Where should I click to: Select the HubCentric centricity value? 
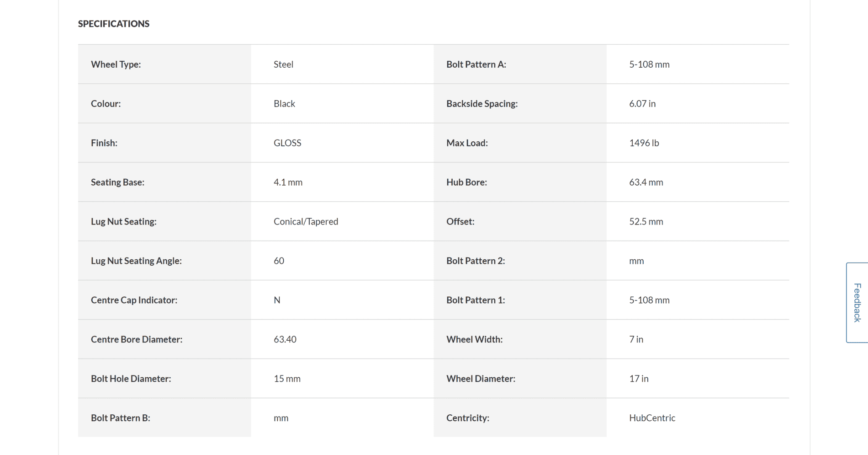point(652,418)
